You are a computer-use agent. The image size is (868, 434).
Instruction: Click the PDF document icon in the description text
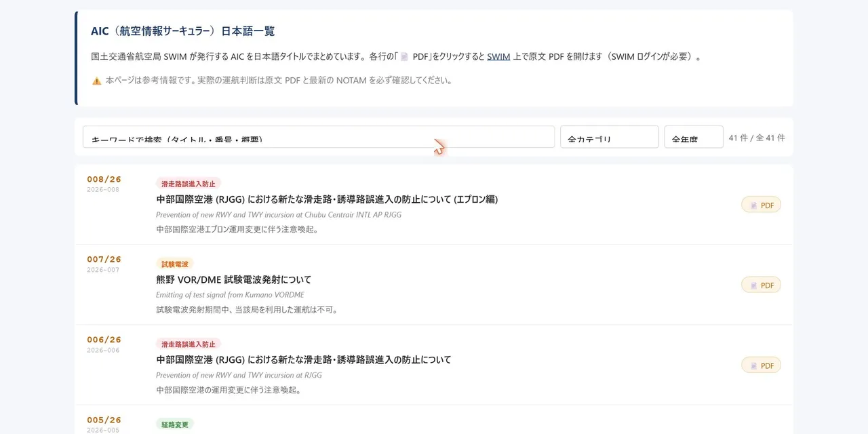404,57
